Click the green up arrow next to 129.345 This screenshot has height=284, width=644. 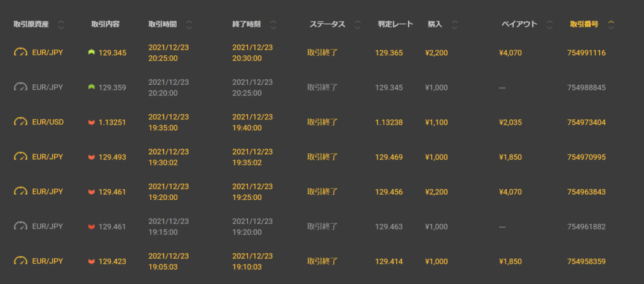point(91,53)
